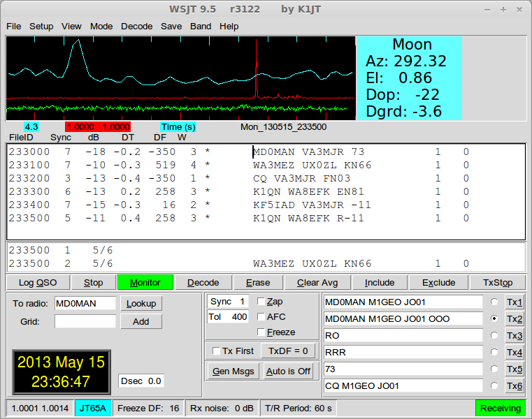Image resolution: width=532 pixels, height=419 pixels.
Task: Click the Add button next to Grid
Action: pos(141,321)
